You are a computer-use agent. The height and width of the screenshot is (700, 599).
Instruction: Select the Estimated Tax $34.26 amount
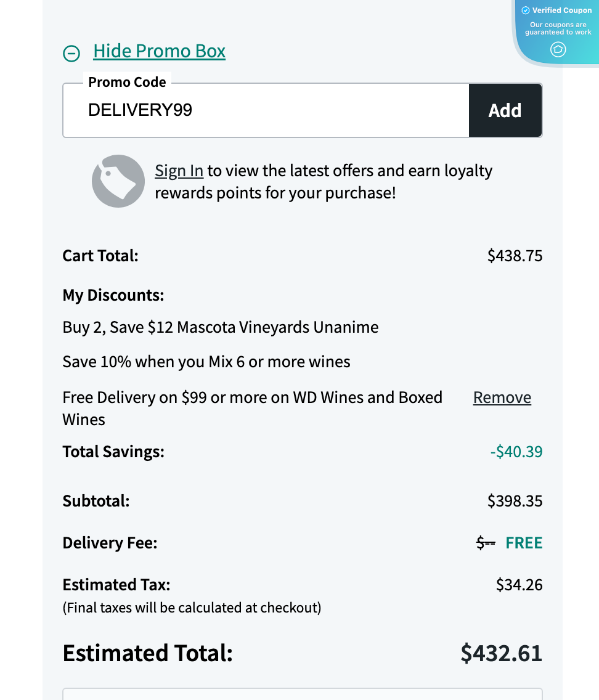[x=519, y=585]
